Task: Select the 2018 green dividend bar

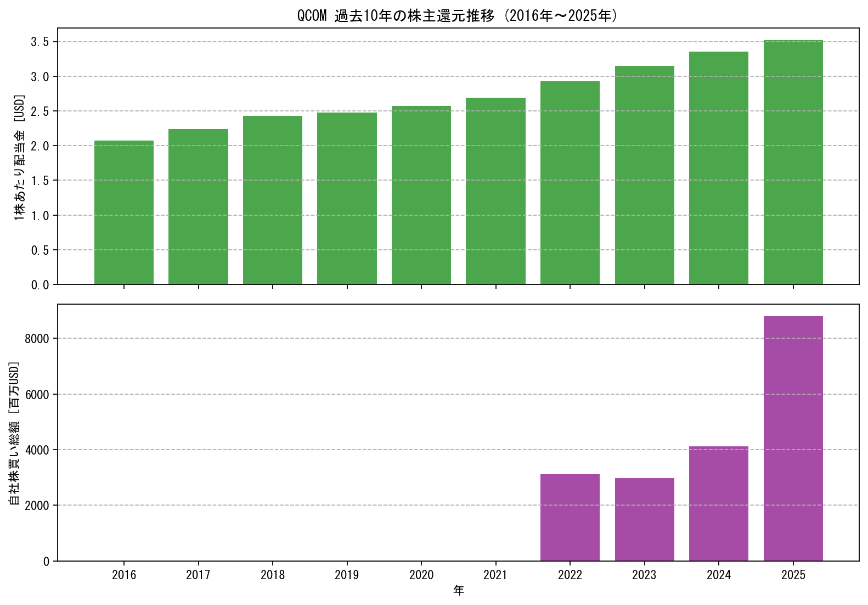Action: coord(273,200)
